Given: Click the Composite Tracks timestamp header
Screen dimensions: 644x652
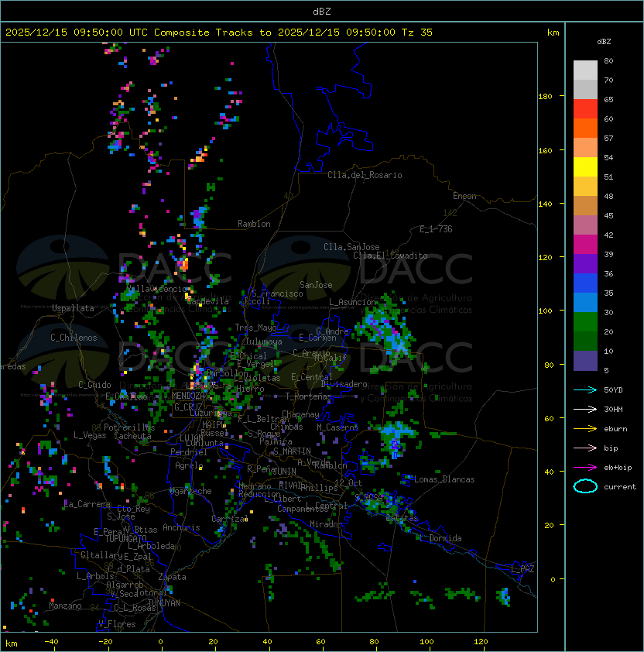Looking at the screenshot, I should click(219, 32).
